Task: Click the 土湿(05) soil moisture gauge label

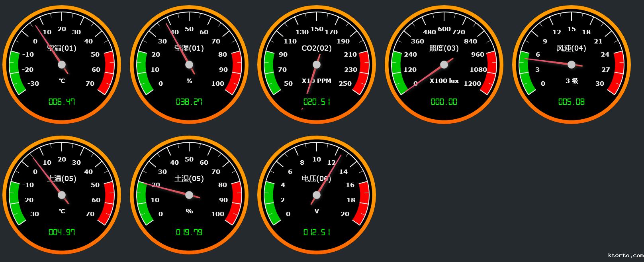Action: click(x=189, y=179)
